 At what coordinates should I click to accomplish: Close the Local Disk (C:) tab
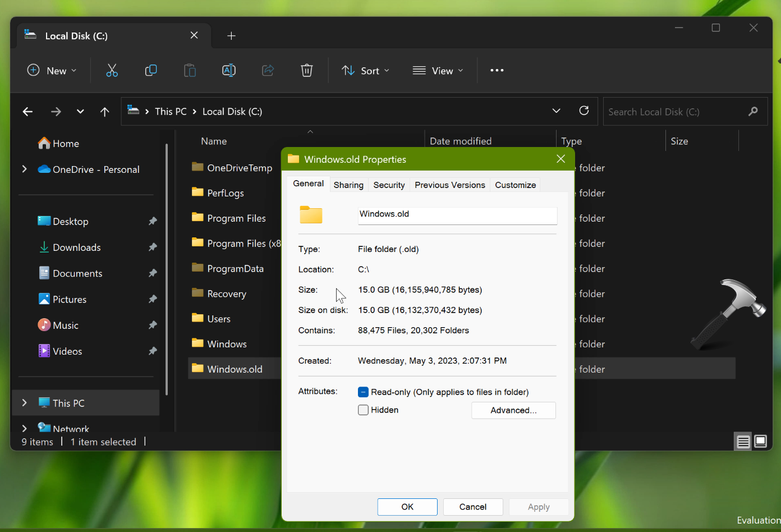point(194,35)
